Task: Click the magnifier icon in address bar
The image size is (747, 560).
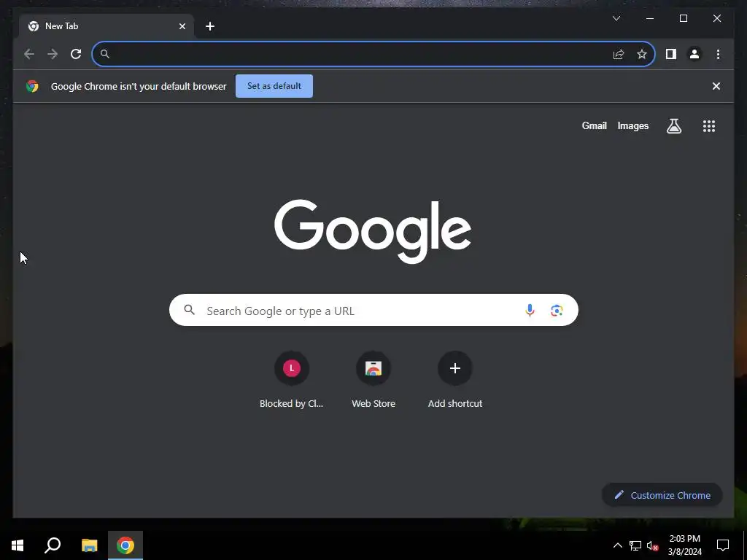Action: (105, 54)
